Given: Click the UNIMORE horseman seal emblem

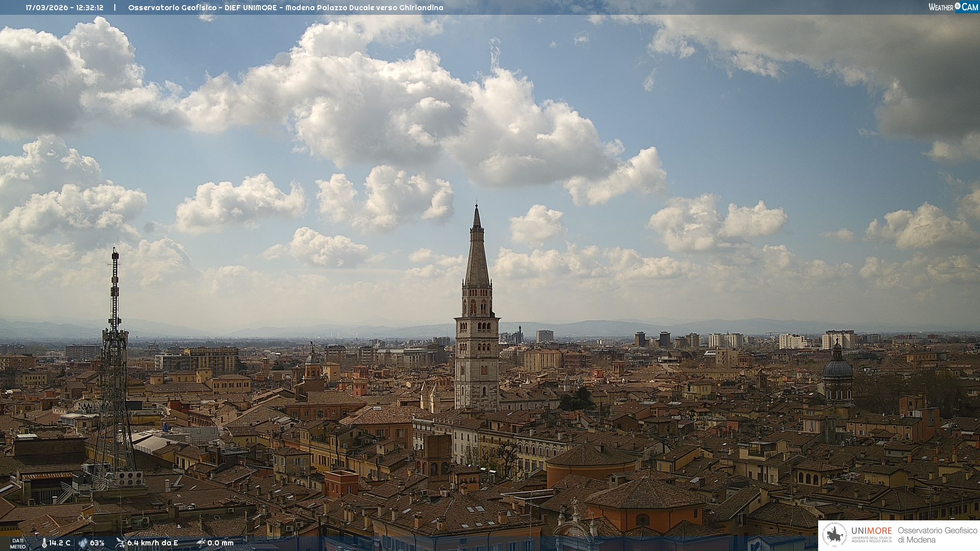Looking at the screenshot, I should (835, 535).
